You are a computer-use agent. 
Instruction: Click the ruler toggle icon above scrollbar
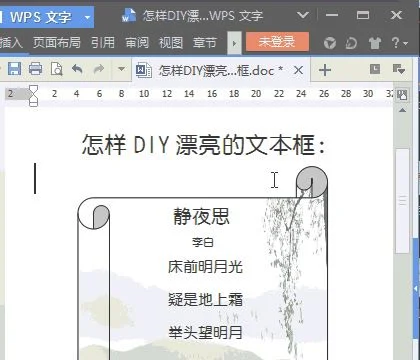[403, 95]
